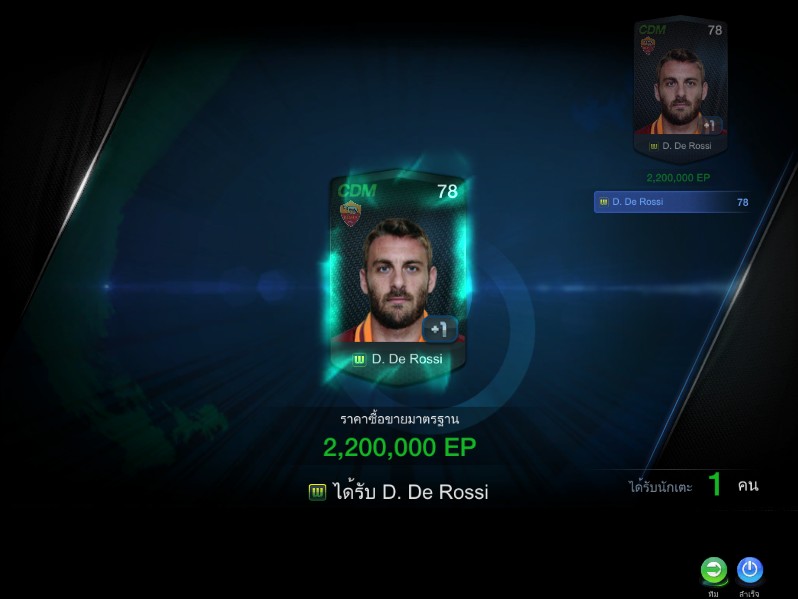Image resolution: width=798 pixels, height=599 pixels.
Task: Click AS Roma crest on center card
Action: pyautogui.click(x=351, y=213)
